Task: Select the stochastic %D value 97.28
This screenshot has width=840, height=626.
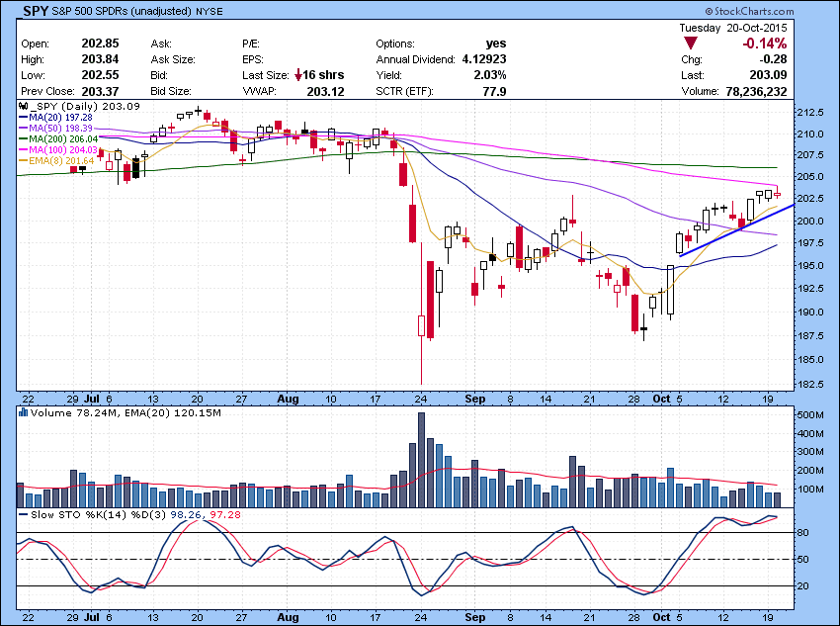Action: coord(225,514)
